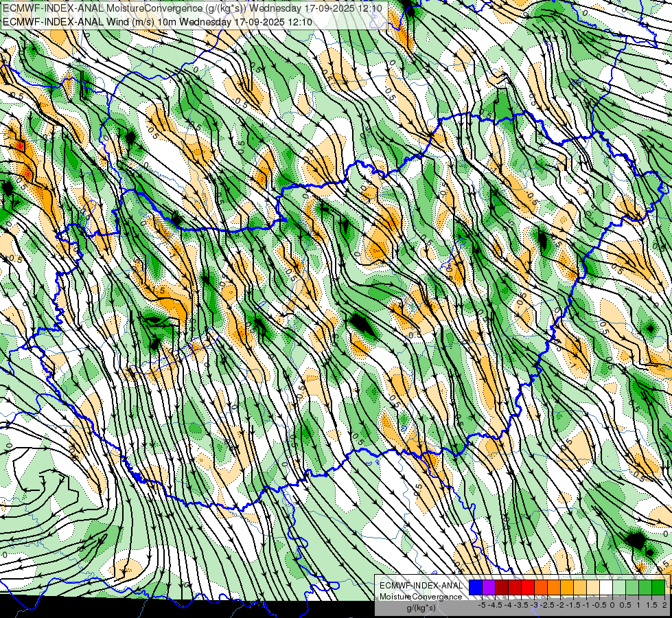Image resolution: width=672 pixels, height=618 pixels.
Task: Click the -0.5 tick label on the legend scale
Action: pos(599,605)
